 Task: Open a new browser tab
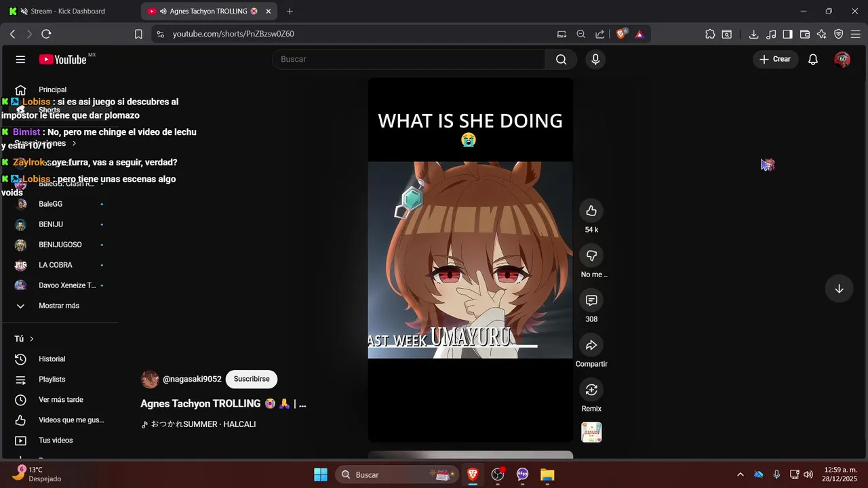(290, 12)
